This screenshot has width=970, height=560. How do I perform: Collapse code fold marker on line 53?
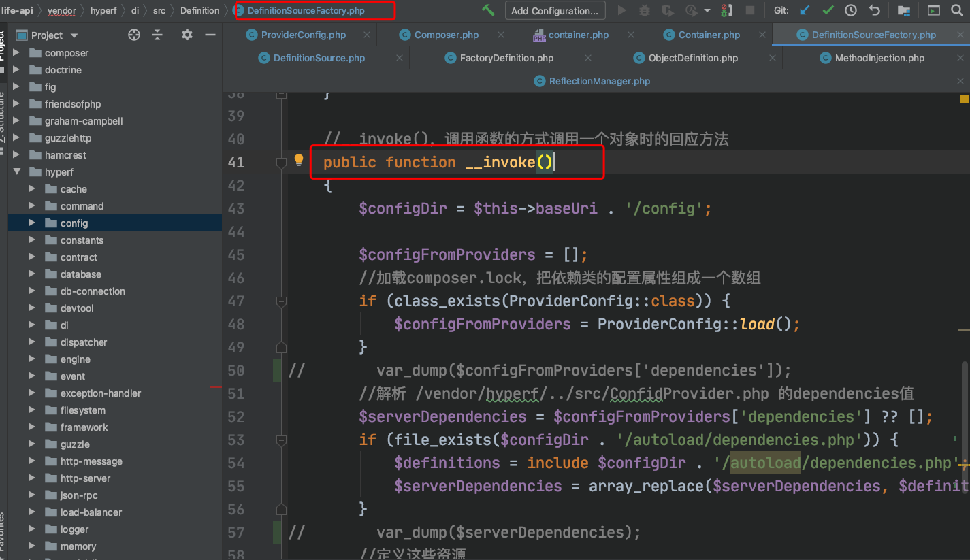pos(281,440)
